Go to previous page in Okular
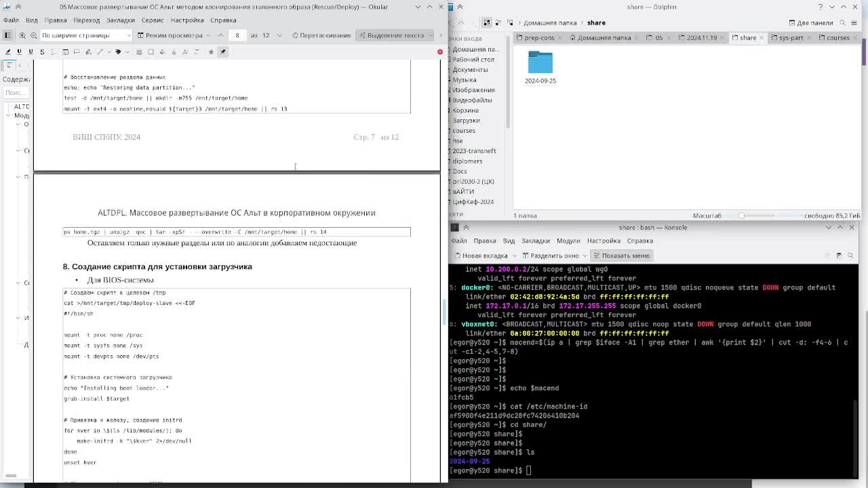Screen dimensions: 868x488 (220, 35)
